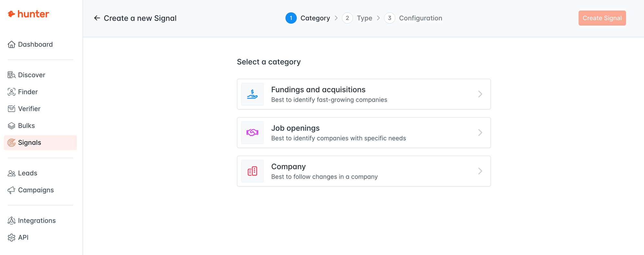The height and width of the screenshot is (255, 644).
Task: Expand the Job openings chevron arrow
Action: click(x=480, y=133)
